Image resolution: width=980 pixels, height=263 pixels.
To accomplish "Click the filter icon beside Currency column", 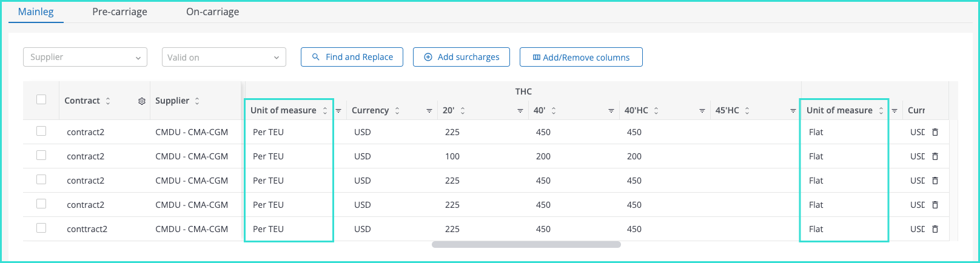I will (x=429, y=111).
